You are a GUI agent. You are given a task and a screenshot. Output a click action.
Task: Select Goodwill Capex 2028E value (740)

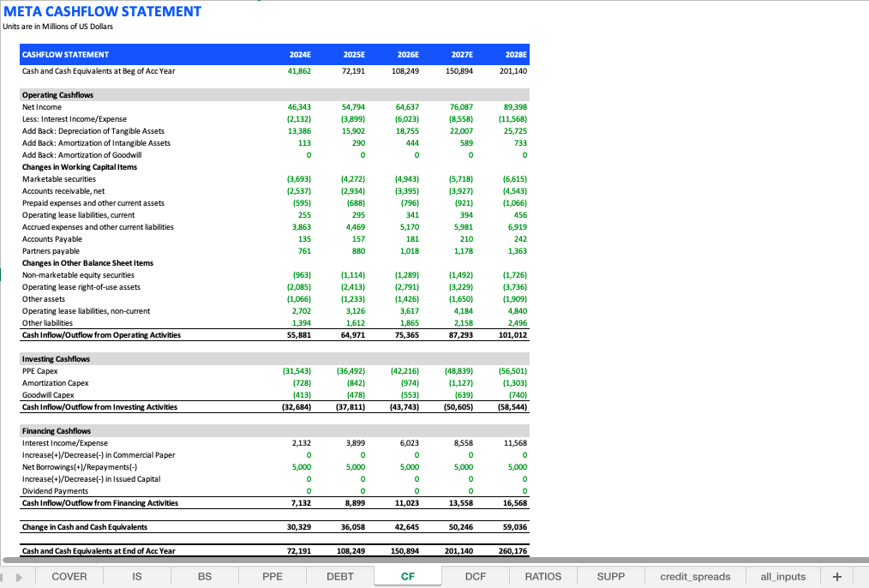click(x=518, y=395)
